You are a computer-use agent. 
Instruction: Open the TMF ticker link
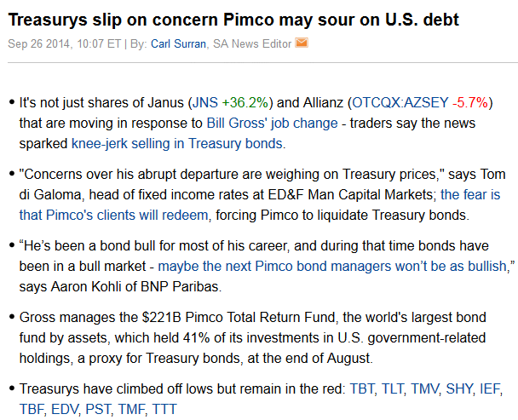[131, 410]
